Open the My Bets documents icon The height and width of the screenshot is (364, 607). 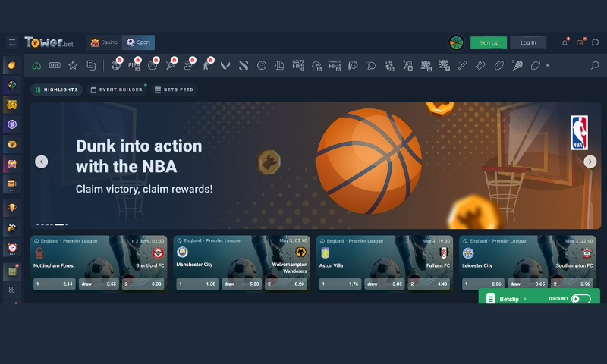pos(91,65)
